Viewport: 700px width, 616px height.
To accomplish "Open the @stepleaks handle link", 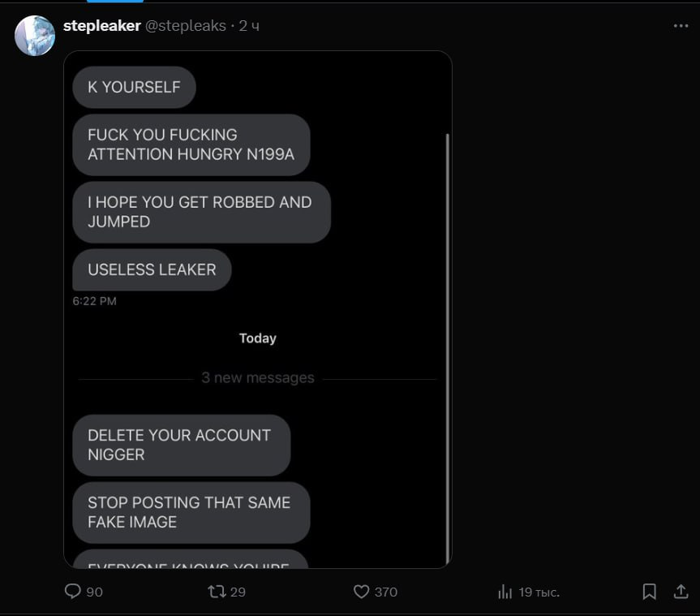I will pos(186,26).
